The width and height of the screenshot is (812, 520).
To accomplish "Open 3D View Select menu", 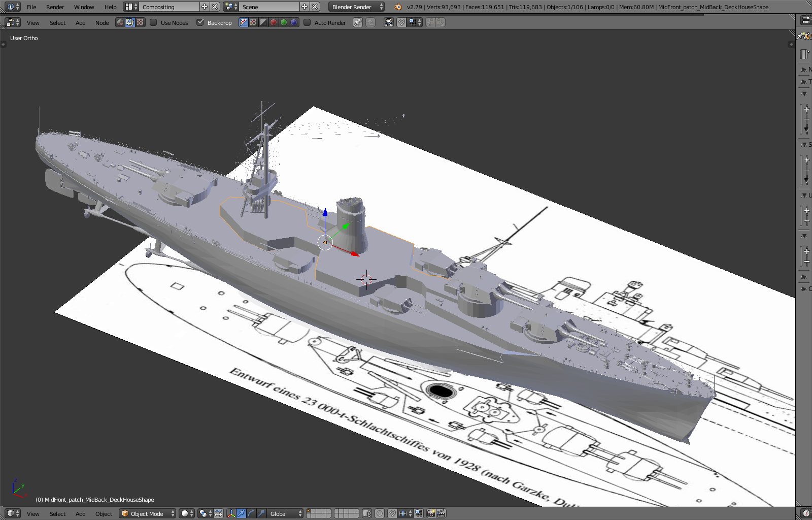I will coord(57,514).
